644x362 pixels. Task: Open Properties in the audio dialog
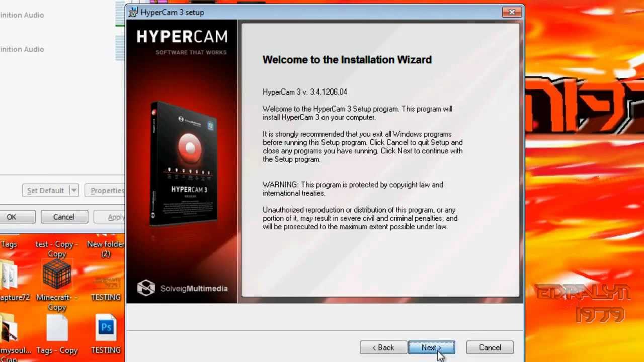(x=105, y=191)
